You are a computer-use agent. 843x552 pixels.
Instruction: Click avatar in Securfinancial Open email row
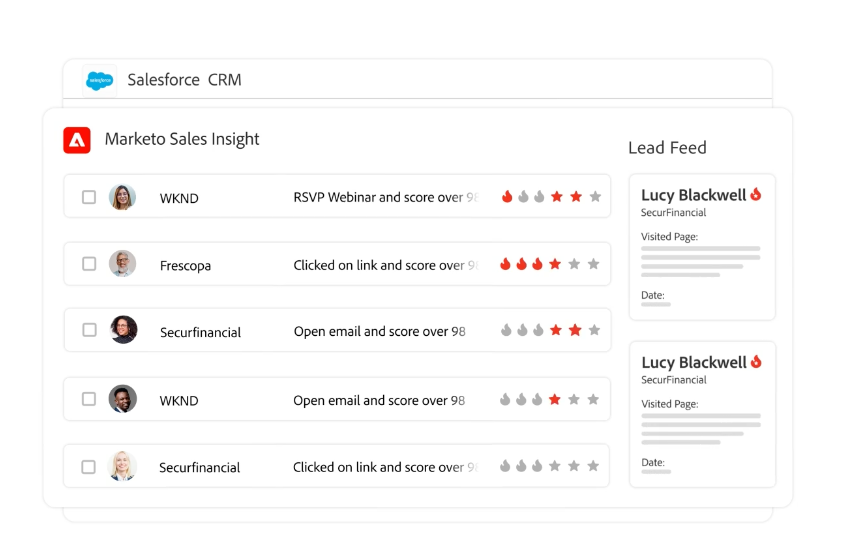(x=124, y=329)
